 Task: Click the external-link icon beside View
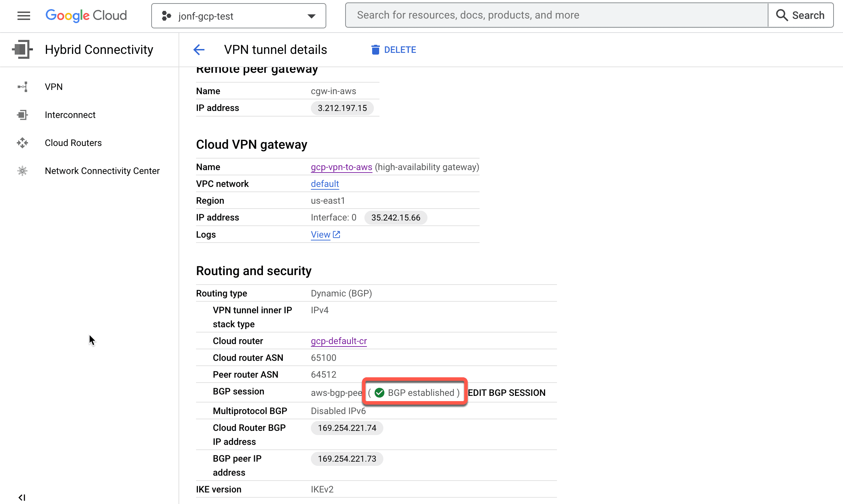[336, 234]
